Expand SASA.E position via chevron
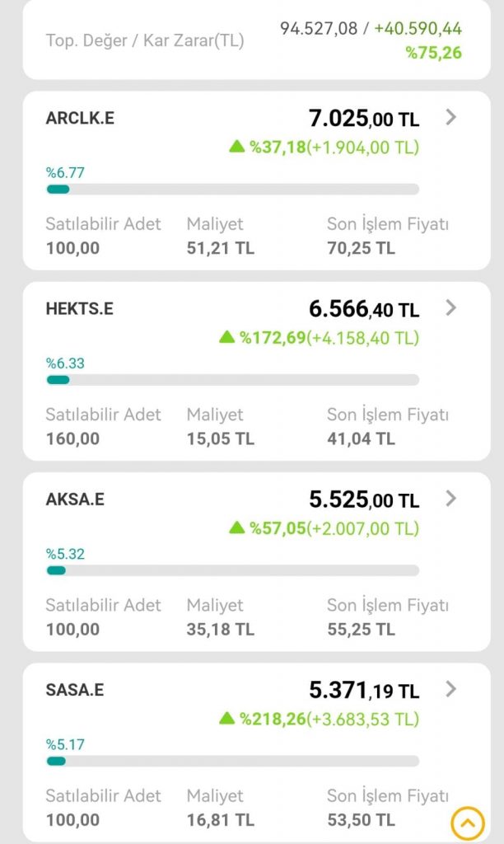Screen dimensions: 504x844 [x=450, y=689]
